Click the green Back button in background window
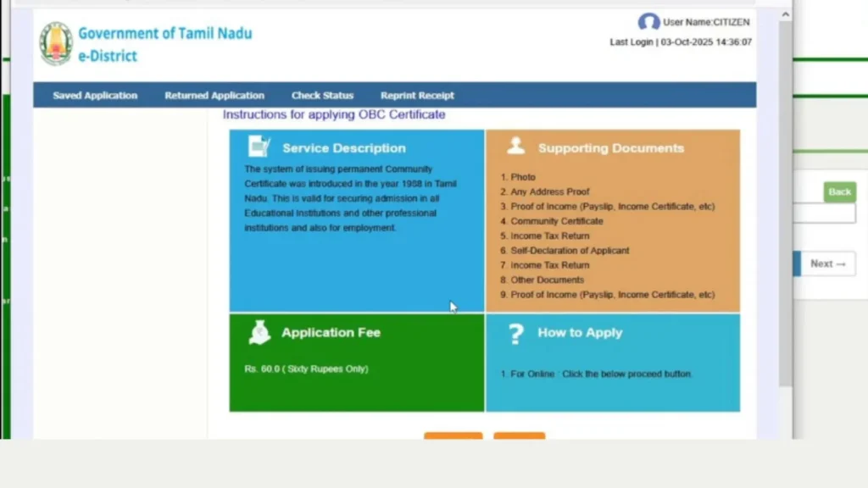This screenshot has width=868, height=488. 839,192
